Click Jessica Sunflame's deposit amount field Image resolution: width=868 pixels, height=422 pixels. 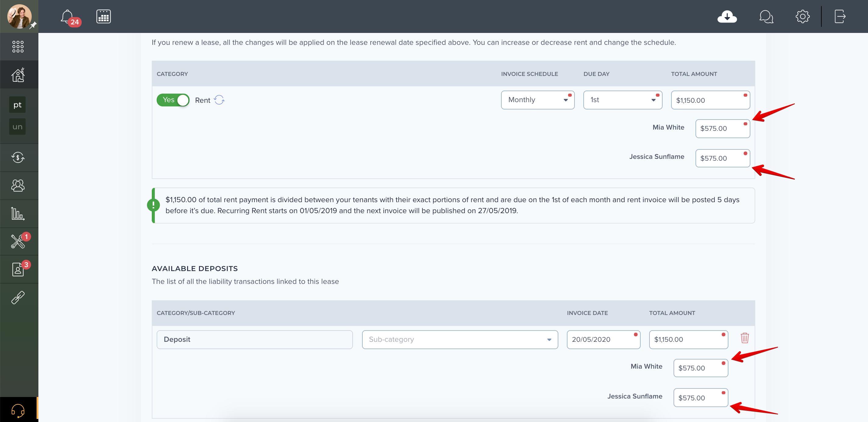point(701,398)
